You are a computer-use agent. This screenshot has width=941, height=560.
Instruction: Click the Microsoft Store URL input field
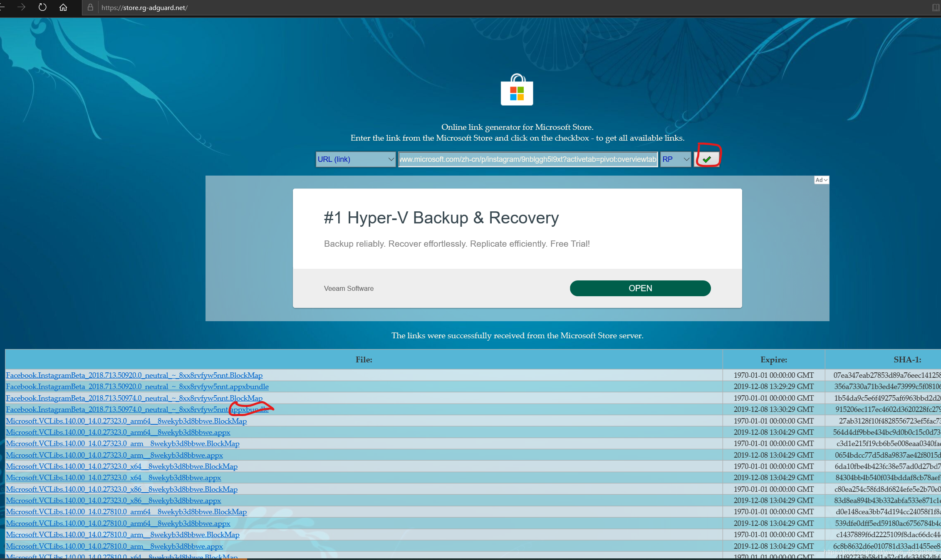(527, 159)
